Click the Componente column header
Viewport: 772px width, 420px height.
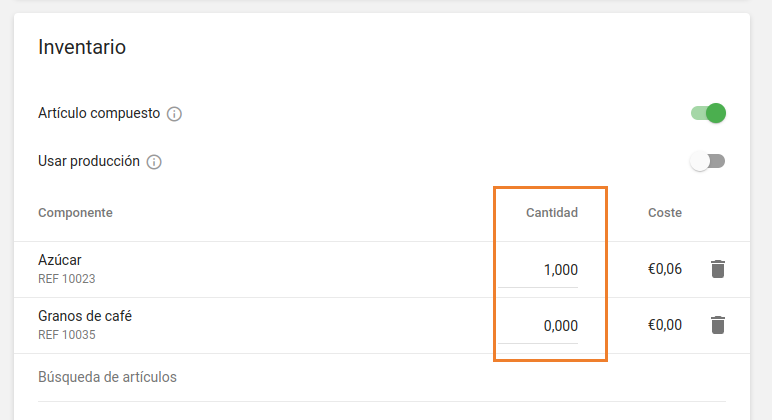pyautogui.click(x=75, y=213)
